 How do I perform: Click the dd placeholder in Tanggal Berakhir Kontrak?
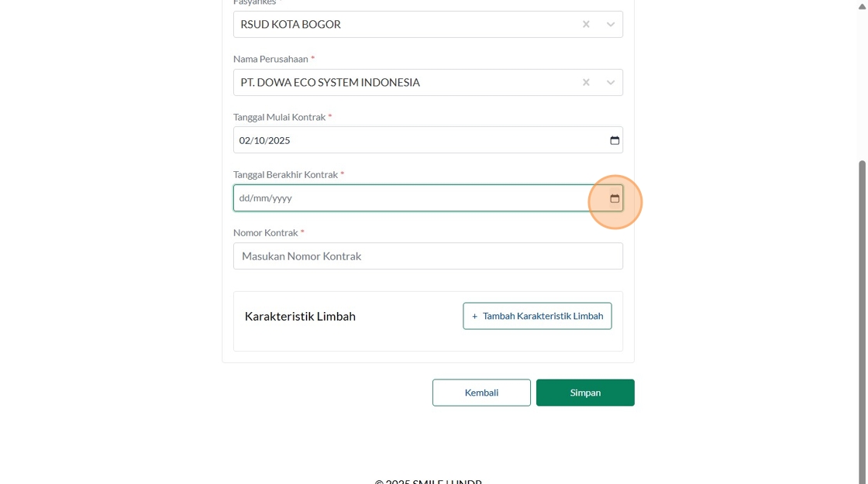244,198
